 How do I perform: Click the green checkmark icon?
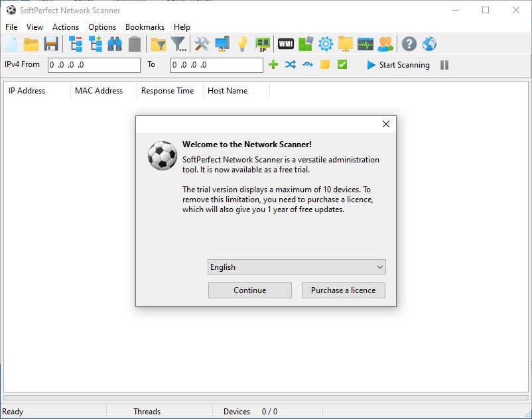coord(342,64)
